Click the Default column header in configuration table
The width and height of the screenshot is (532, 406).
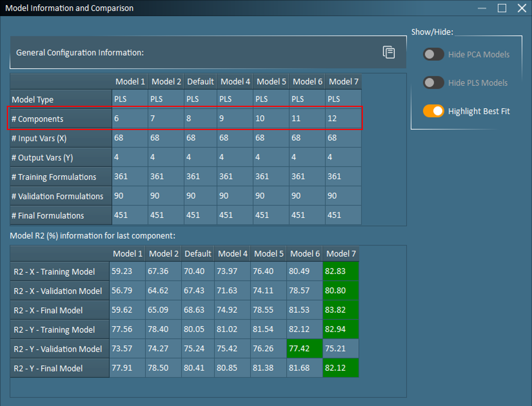click(x=200, y=82)
